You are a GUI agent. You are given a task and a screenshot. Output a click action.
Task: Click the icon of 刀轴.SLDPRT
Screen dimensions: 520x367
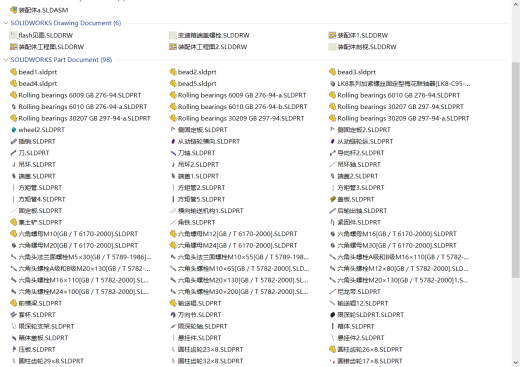[173, 153]
